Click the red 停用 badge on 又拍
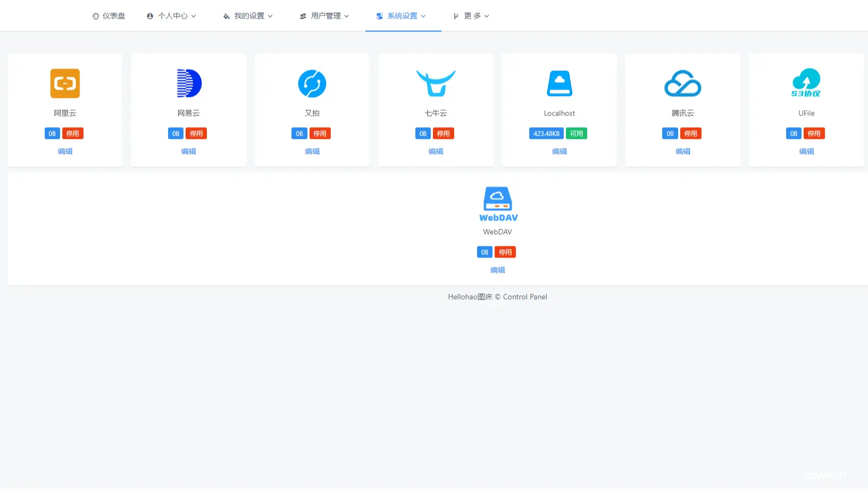 pos(320,134)
